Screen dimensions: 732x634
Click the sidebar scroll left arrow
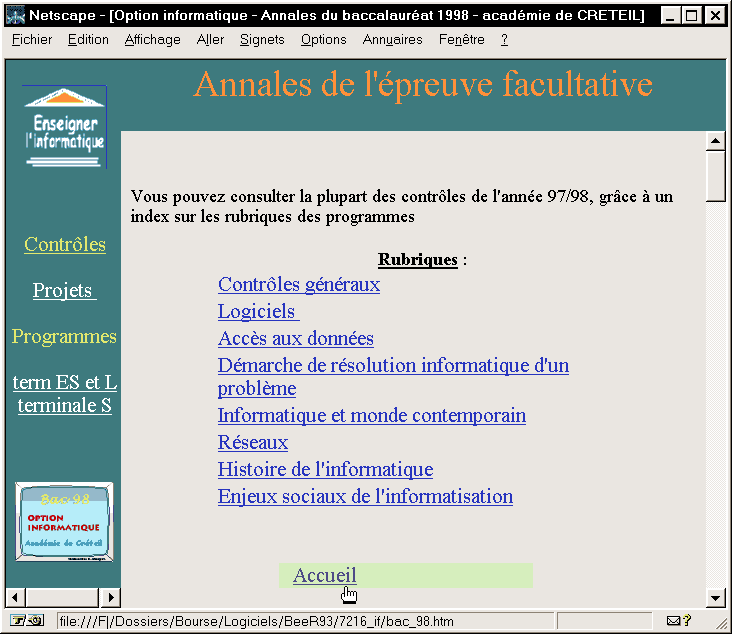coord(15,597)
